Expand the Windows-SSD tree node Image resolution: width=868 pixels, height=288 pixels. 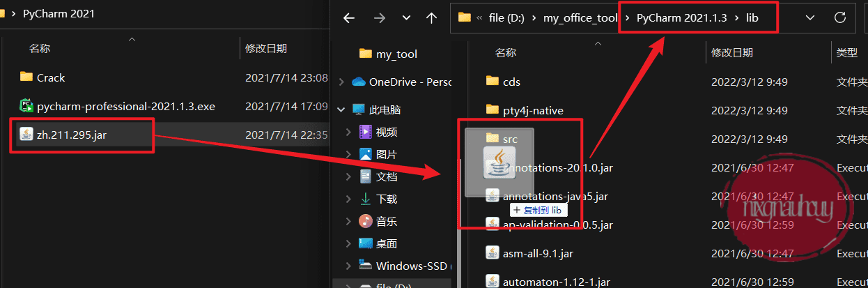pyautogui.click(x=348, y=266)
